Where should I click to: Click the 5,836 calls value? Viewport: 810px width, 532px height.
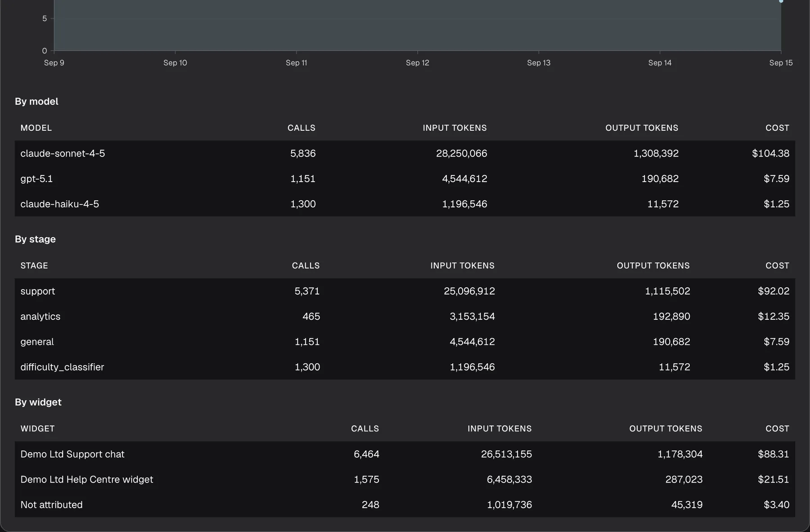(303, 153)
